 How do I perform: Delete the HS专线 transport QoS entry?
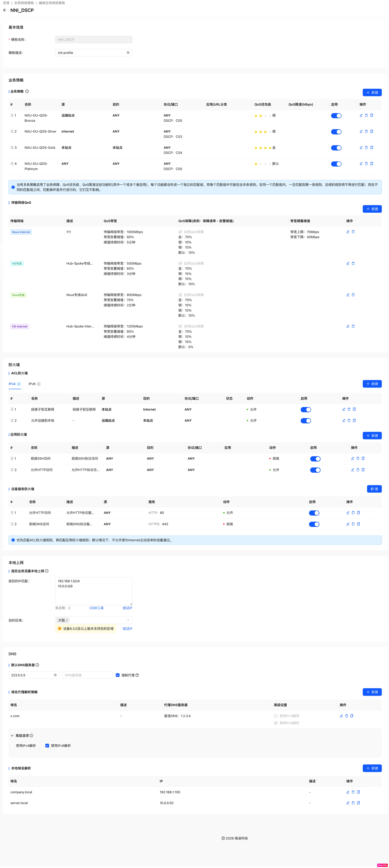coord(353,263)
